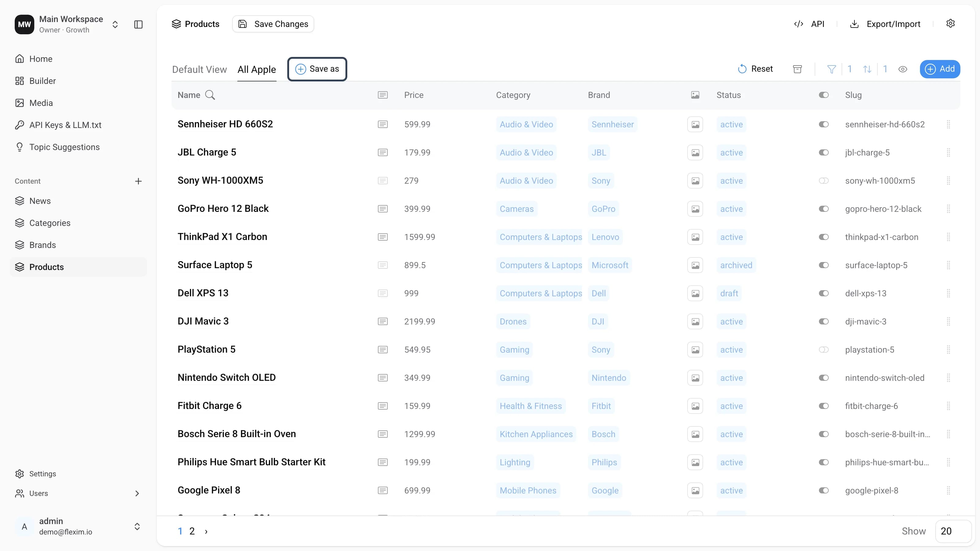Toggle the switch for Surface Laptop 5
This screenshot has width=980, height=551.
coord(824,265)
